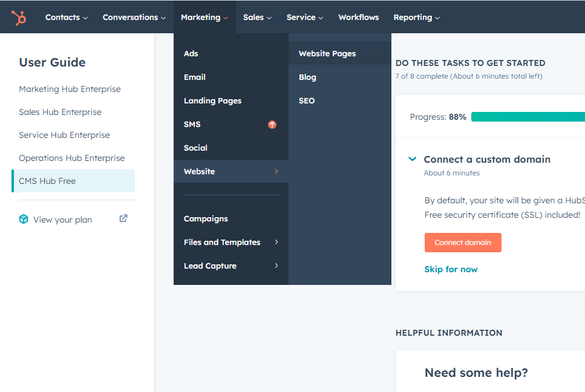Select Social in the Marketing menu

(x=231, y=148)
